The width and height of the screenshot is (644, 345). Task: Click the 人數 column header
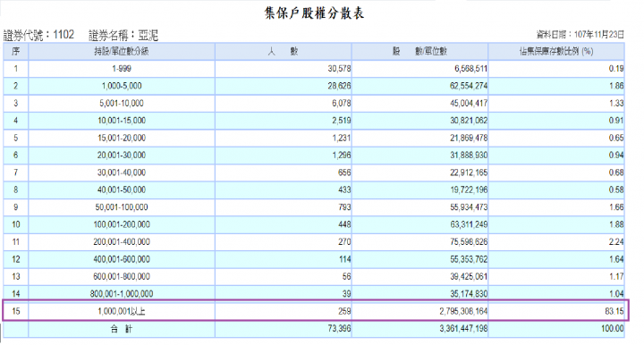(283, 51)
